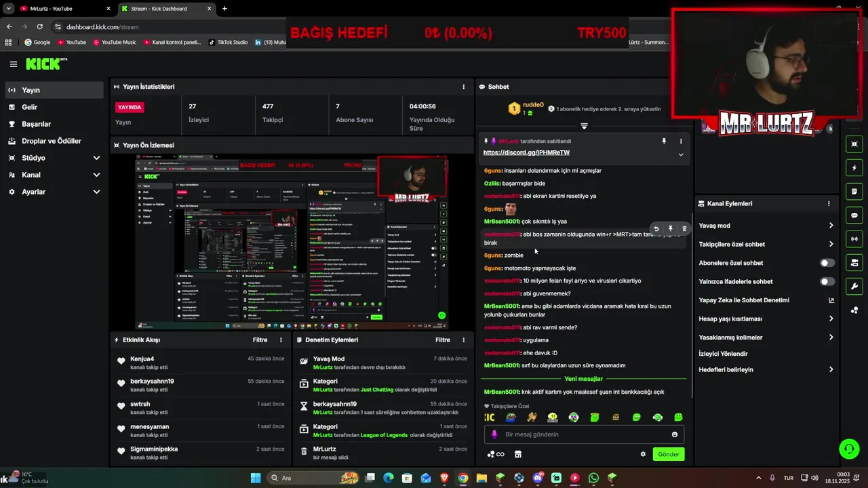This screenshot has width=868, height=488.
Task: Open Etkinlik Akışı panel options menu
Action: [x=281, y=340]
